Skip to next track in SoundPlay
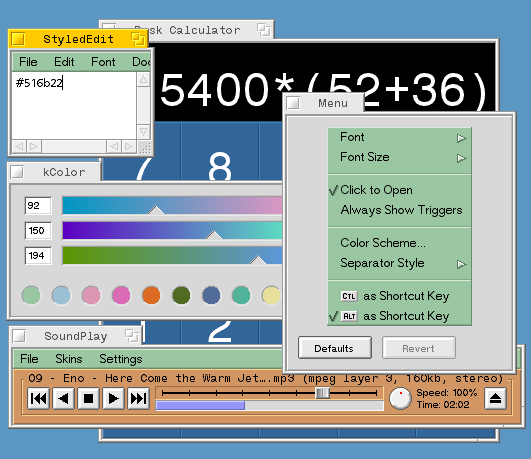The height and width of the screenshot is (459, 531). 139,398
